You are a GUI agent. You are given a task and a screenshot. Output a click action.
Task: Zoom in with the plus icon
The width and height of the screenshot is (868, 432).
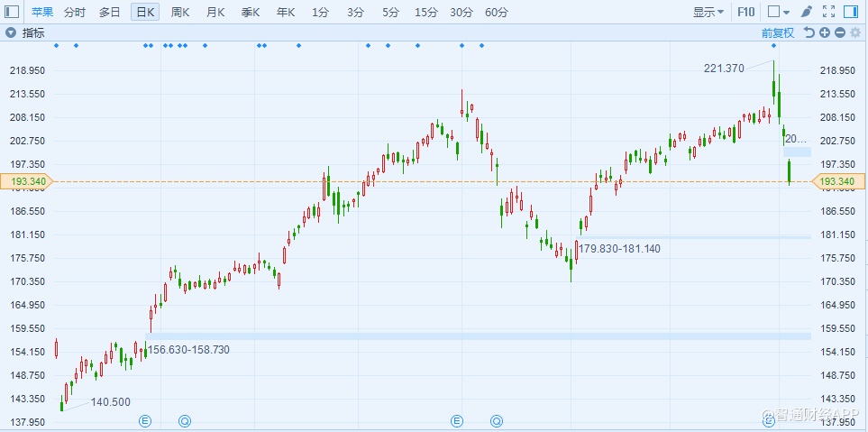(825, 32)
